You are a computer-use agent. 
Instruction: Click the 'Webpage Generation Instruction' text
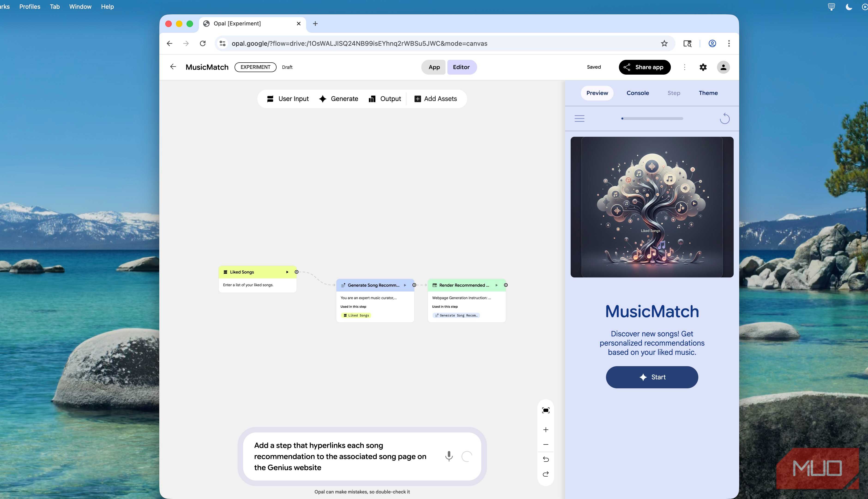click(x=461, y=298)
